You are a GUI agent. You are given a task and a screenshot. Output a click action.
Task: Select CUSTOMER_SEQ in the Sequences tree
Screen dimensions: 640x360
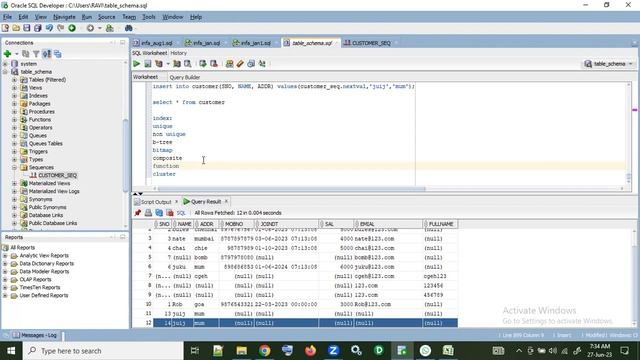click(x=57, y=175)
